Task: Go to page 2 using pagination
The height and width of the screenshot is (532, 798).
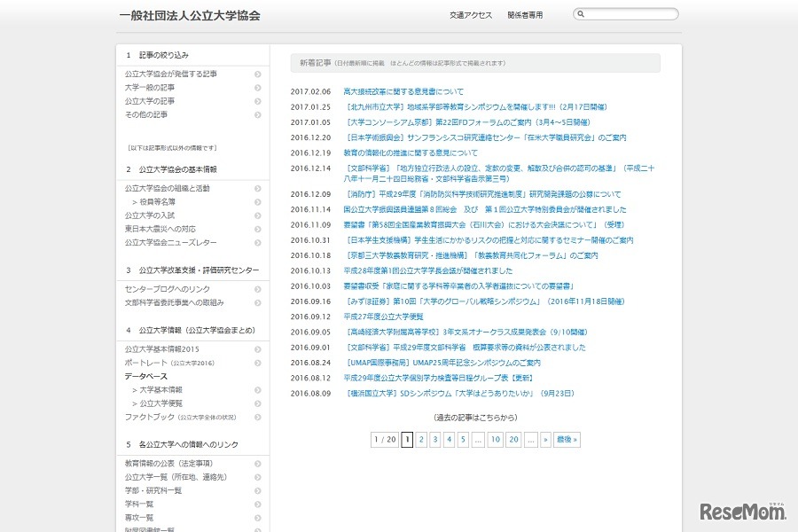Action: [x=421, y=438]
